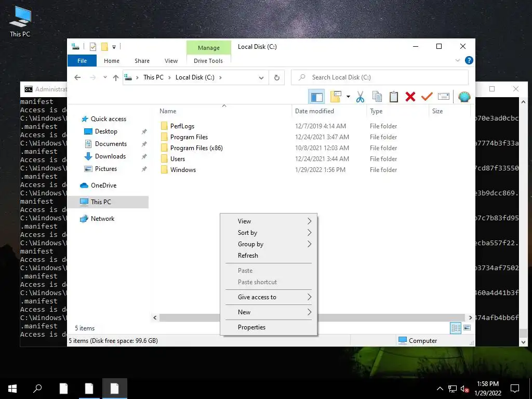Click the Manage contextual tab
The height and width of the screenshot is (399, 532).
209,47
